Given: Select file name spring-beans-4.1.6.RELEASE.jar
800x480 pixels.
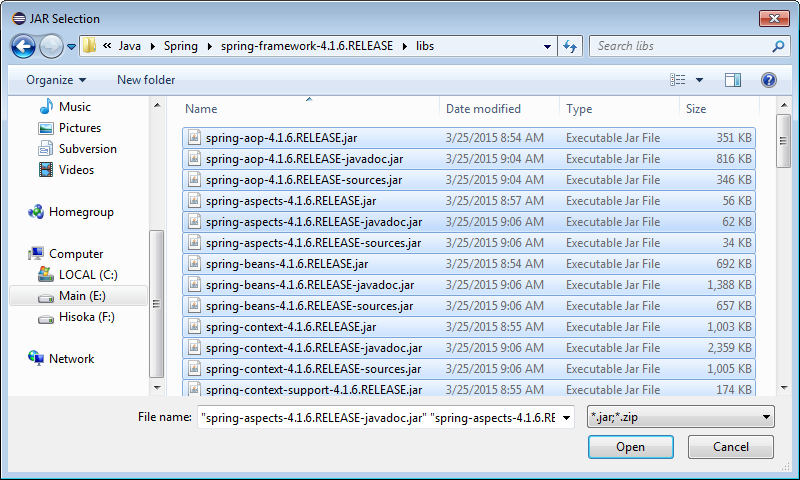Looking at the screenshot, I should (x=287, y=264).
